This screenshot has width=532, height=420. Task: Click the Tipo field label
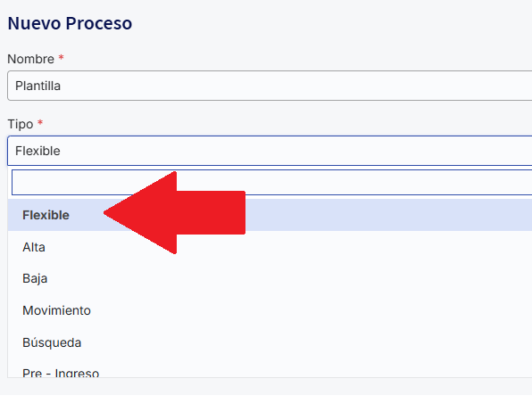(x=21, y=124)
